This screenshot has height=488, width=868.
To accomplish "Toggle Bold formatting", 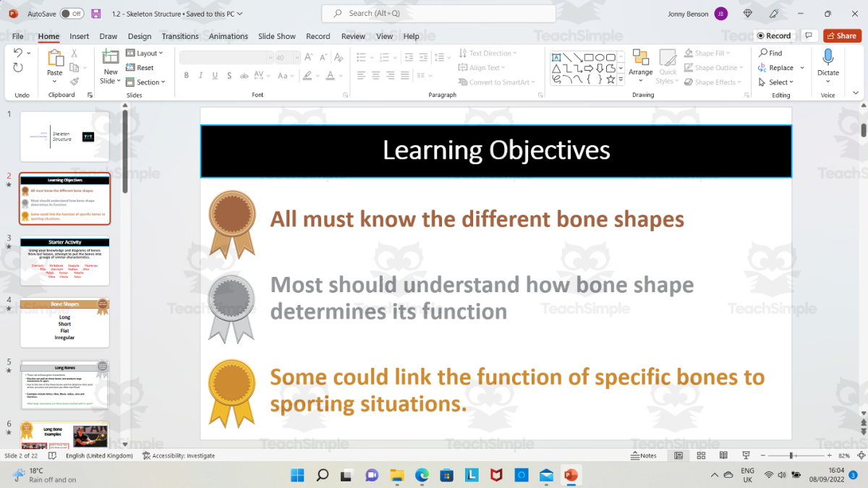I will [187, 75].
